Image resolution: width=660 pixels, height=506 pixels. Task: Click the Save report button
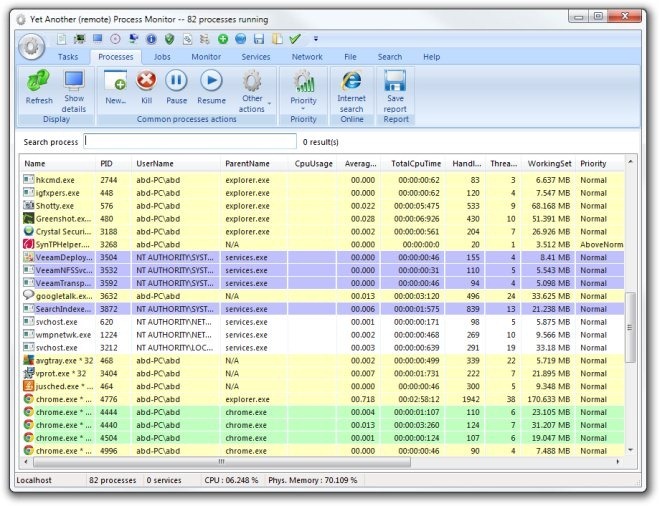click(x=395, y=91)
